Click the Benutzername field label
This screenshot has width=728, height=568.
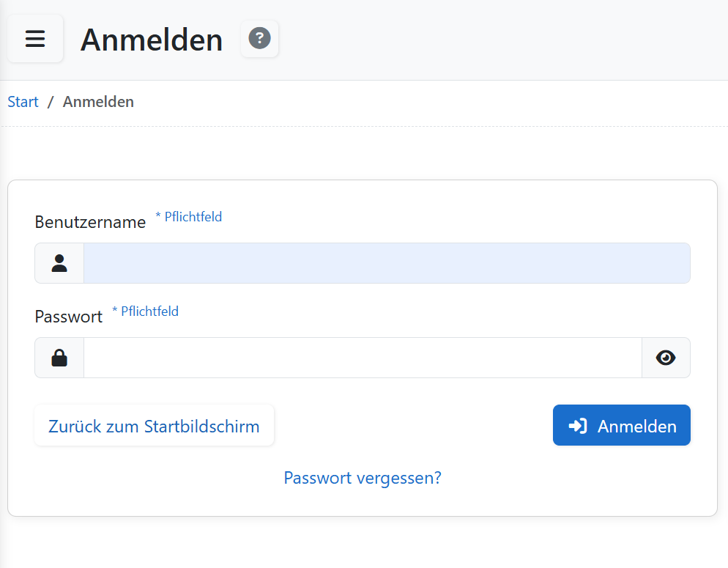tap(90, 221)
